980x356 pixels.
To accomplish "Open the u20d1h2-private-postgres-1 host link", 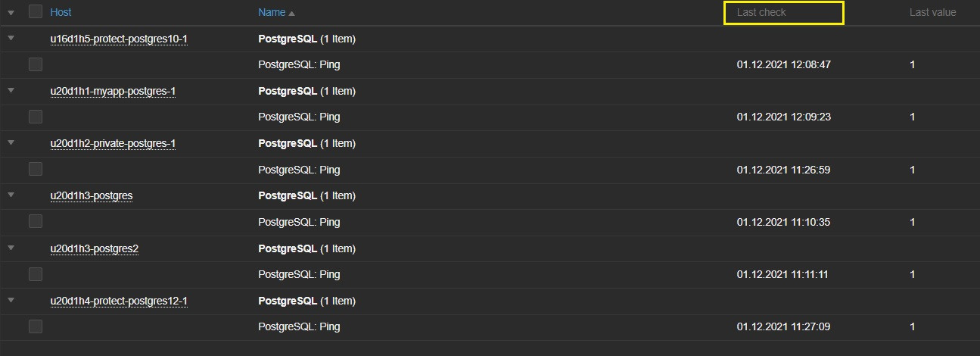I will 113,143.
